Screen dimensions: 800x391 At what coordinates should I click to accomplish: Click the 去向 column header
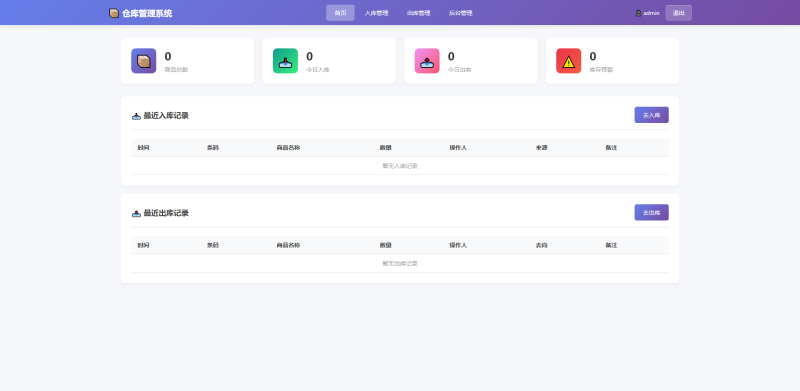pos(541,245)
